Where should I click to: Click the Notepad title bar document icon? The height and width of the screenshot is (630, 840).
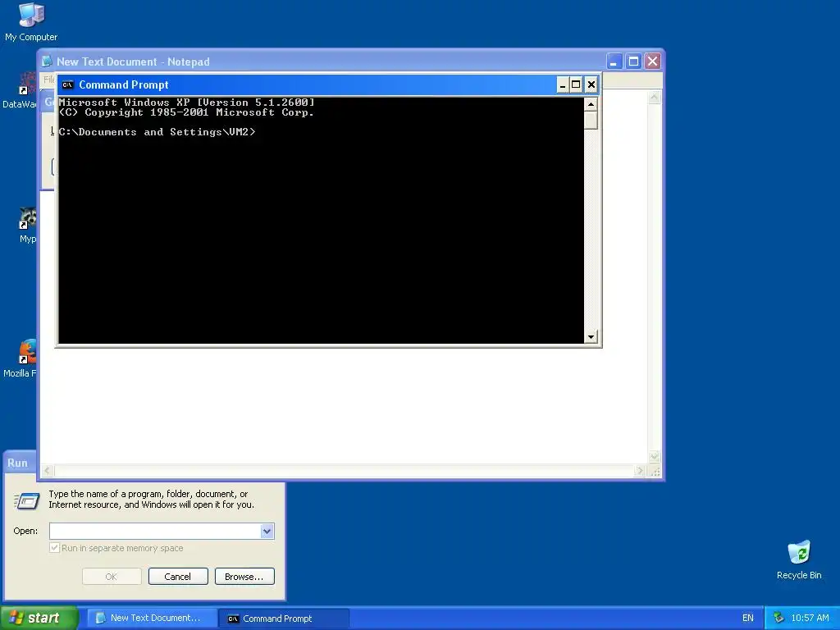coord(47,61)
